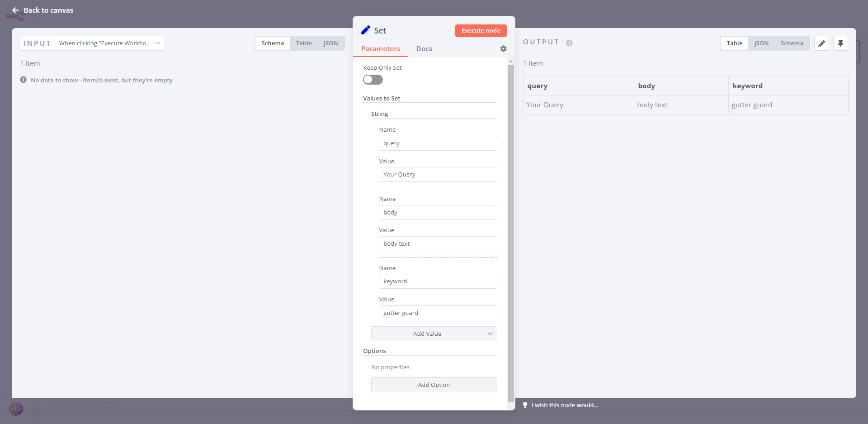The height and width of the screenshot is (424, 868).
Task: Select output Schema view
Action: pyautogui.click(x=792, y=43)
